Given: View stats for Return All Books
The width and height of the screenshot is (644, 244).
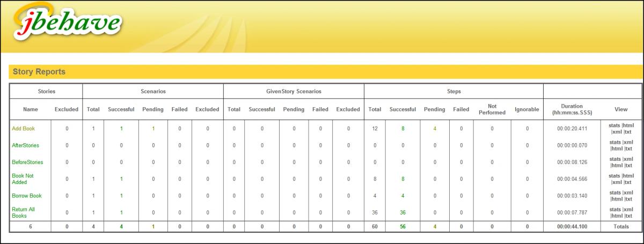Looking at the screenshot, I should [x=614, y=209].
